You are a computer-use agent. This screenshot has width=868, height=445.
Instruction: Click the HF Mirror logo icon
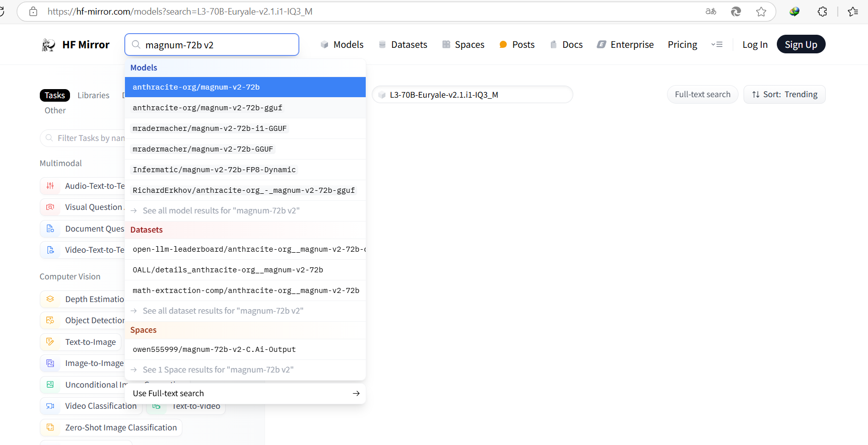pyautogui.click(x=48, y=45)
